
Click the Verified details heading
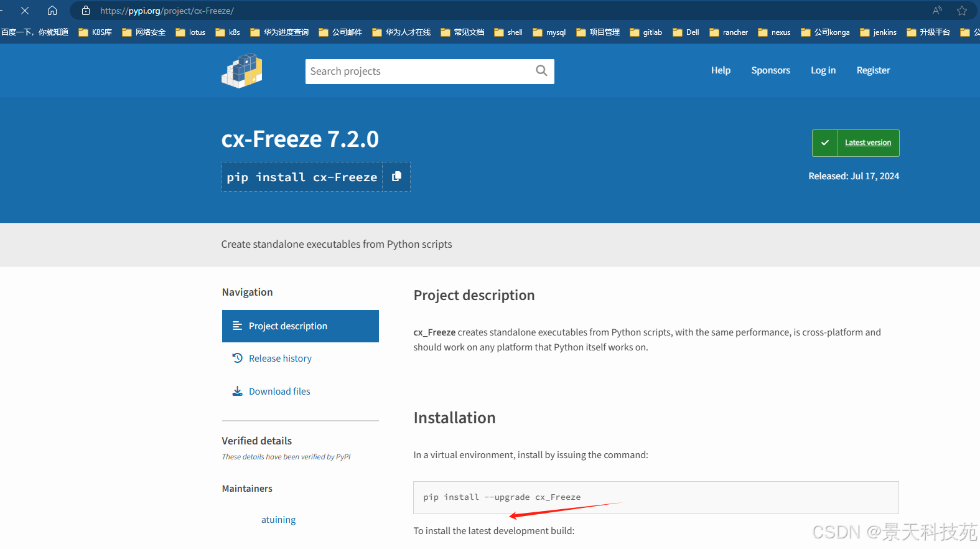[x=256, y=441]
